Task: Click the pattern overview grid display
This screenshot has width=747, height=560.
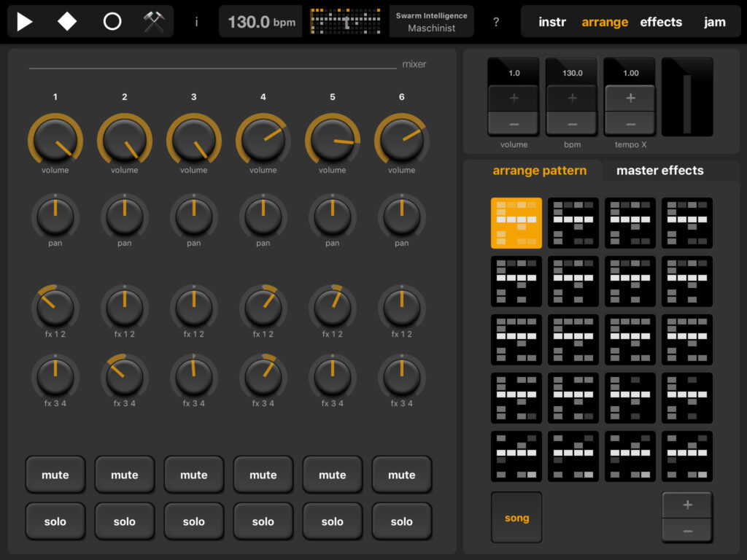Action: [x=345, y=22]
